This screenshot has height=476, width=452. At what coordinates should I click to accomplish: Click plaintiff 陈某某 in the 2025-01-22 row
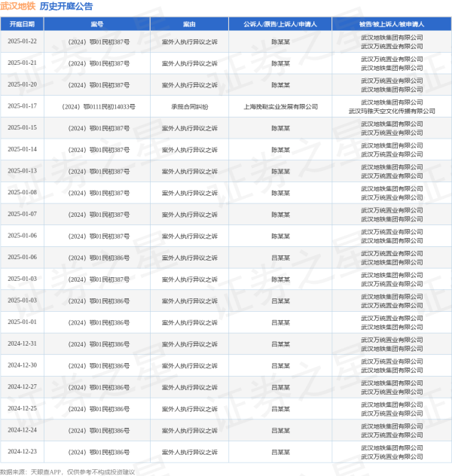click(281, 42)
